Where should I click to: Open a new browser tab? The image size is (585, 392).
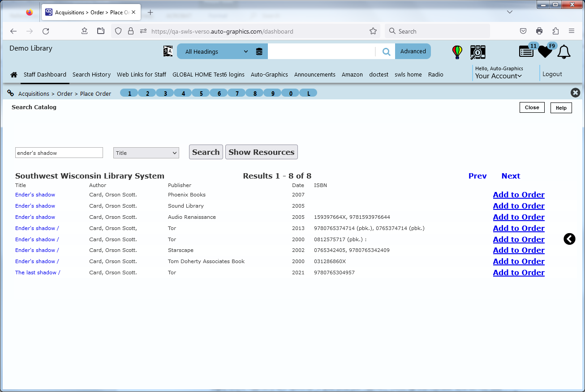coord(151,13)
